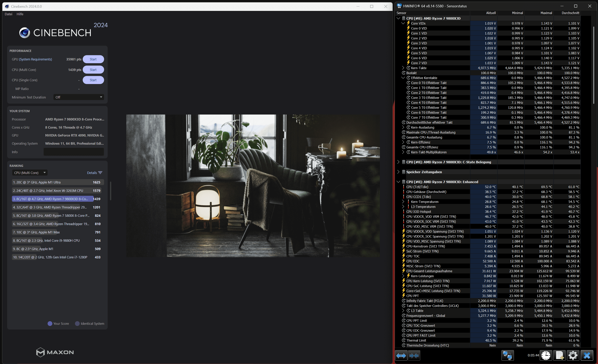The width and height of the screenshot is (598, 364).
Task: Click the HWiNFO vertical scrollbar
Action: (594, 65)
